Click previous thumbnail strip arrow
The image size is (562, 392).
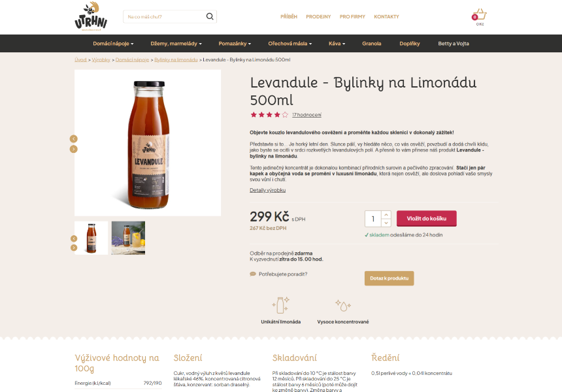tap(74, 238)
